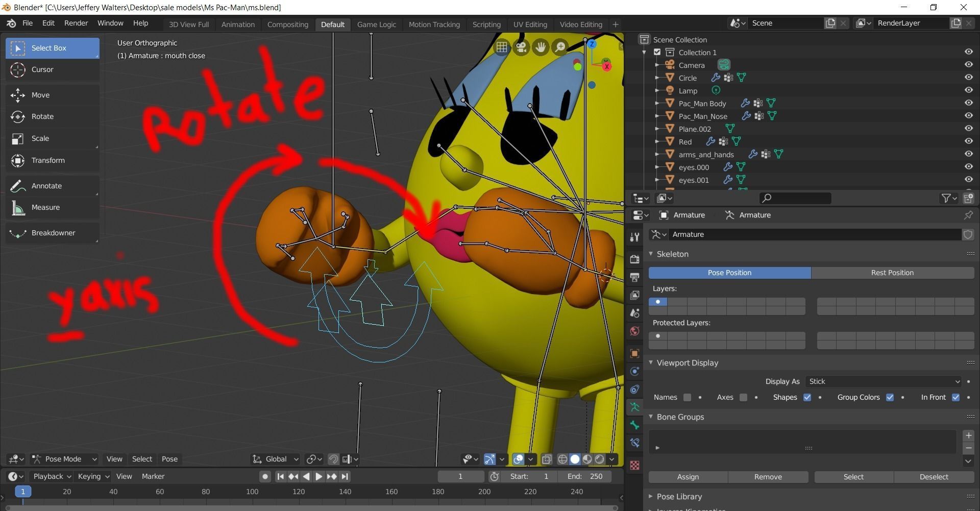Click the viewport pan hand icon
980x511 pixels.
[x=541, y=47]
